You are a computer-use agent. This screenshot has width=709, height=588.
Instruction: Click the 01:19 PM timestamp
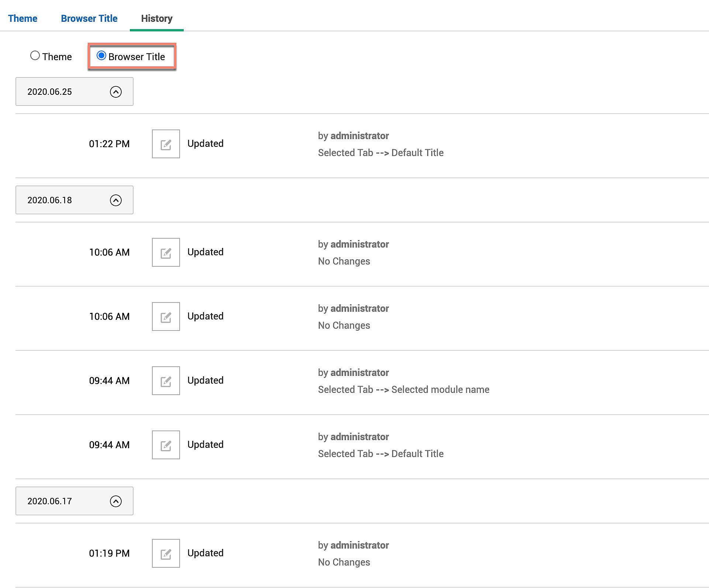point(109,553)
